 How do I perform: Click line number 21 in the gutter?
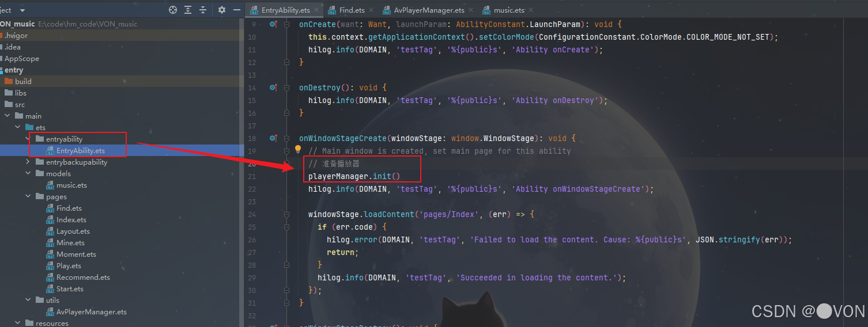tap(251, 176)
